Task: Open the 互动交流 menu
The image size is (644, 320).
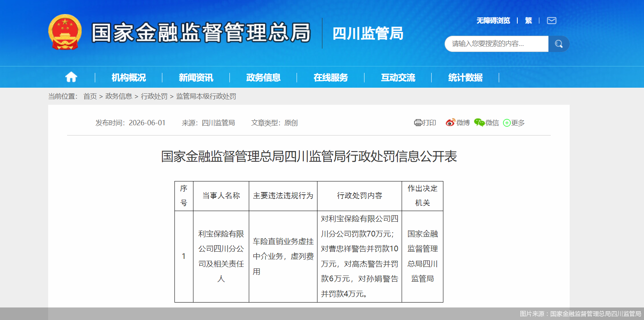Action: tap(398, 77)
